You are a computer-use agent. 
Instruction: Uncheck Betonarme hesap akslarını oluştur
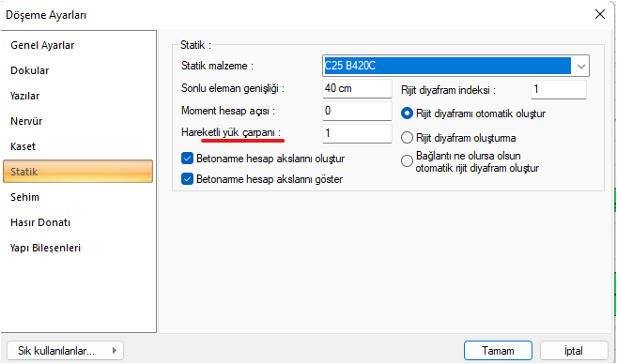click(x=187, y=159)
